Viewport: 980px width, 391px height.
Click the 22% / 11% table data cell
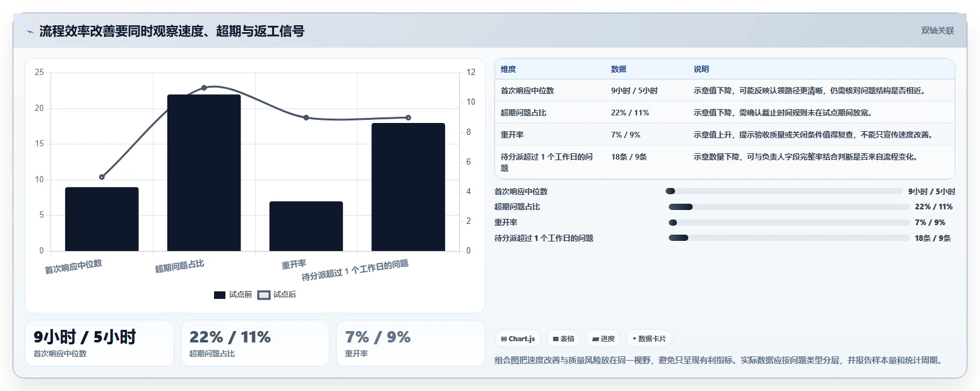tap(630, 113)
